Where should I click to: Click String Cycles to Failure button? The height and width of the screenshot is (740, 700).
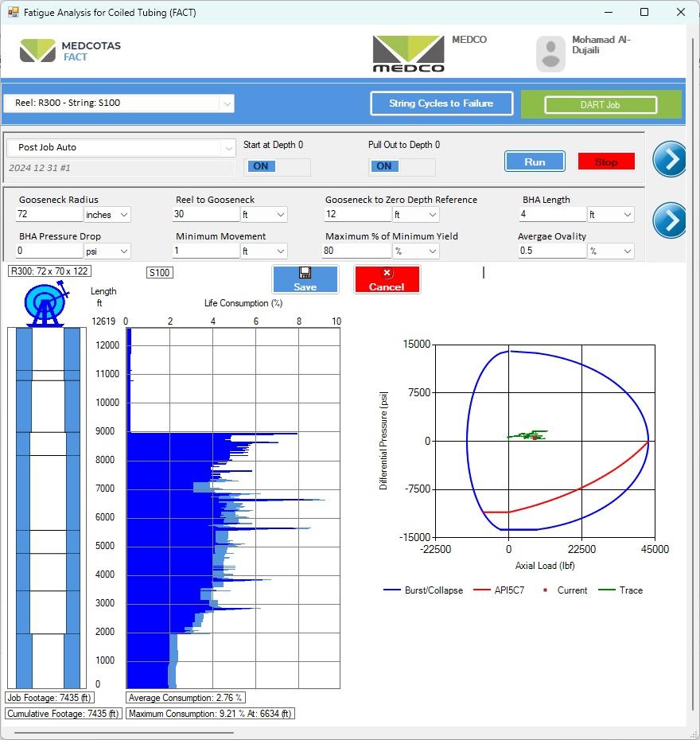441,103
